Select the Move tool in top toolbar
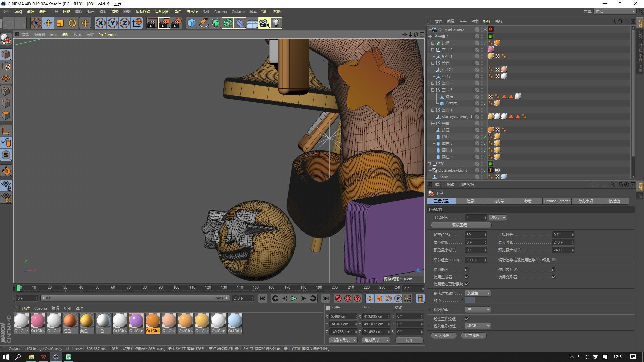 (48, 23)
